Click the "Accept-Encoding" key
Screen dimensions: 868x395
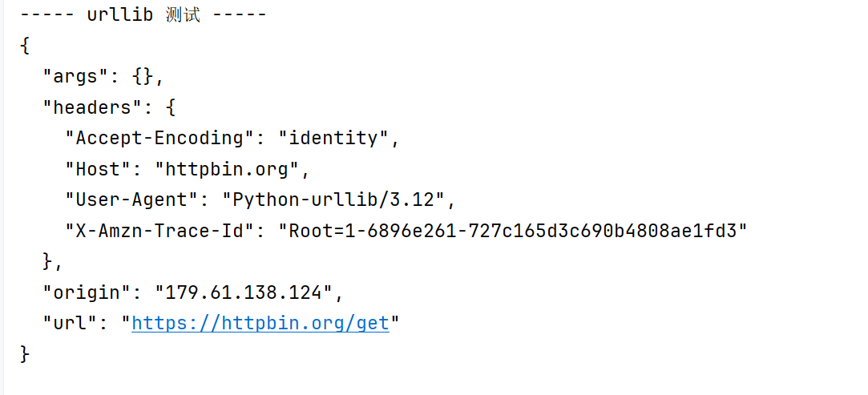pyautogui.click(x=160, y=139)
